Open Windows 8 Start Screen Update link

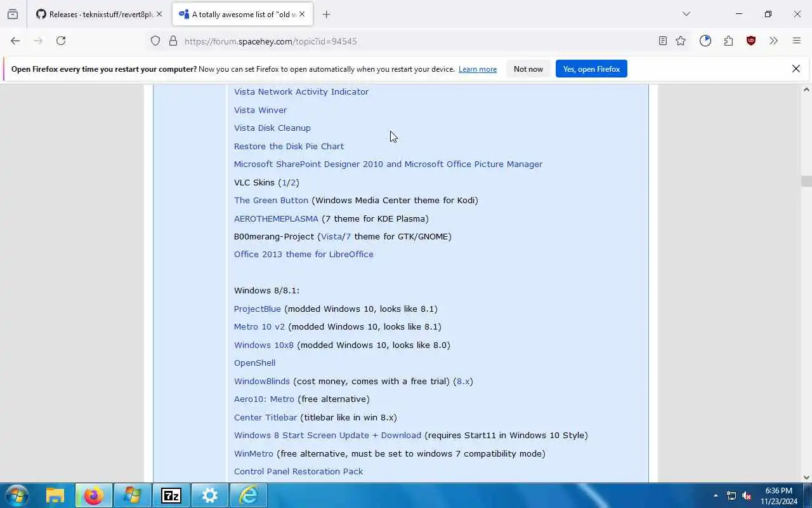pos(327,435)
